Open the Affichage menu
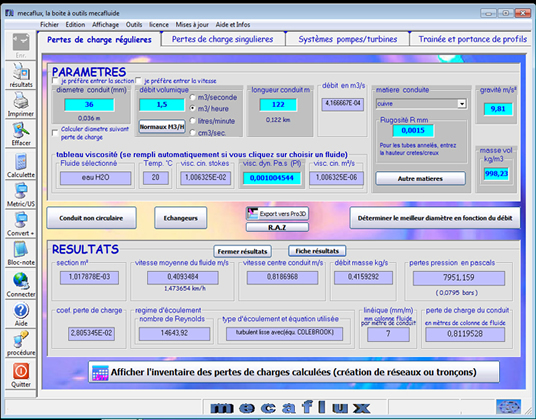 (105, 25)
